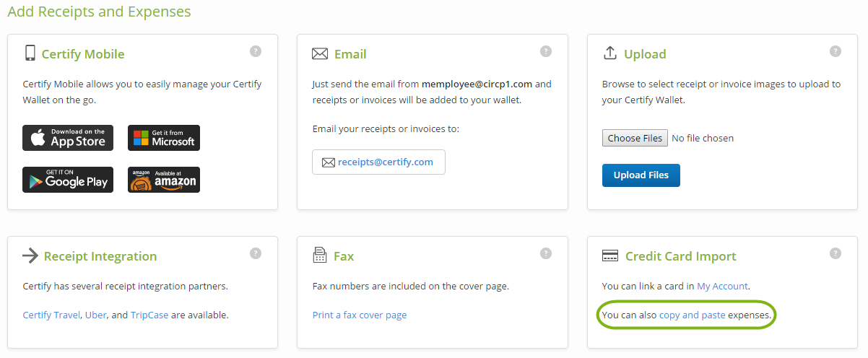Open the My Account link
868x358 pixels.
(x=722, y=287)
